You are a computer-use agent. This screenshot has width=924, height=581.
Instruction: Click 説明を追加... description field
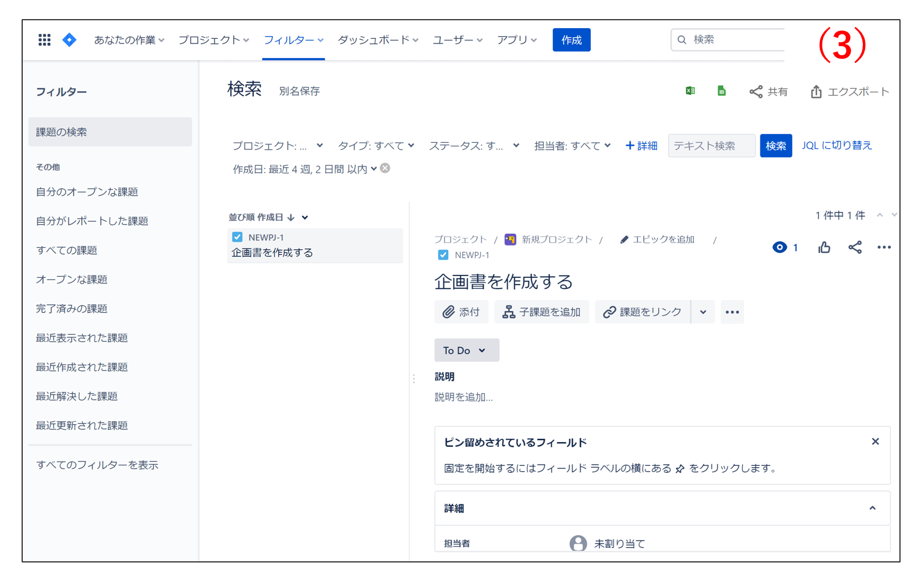pyautogui.click(x=464, y=397)
